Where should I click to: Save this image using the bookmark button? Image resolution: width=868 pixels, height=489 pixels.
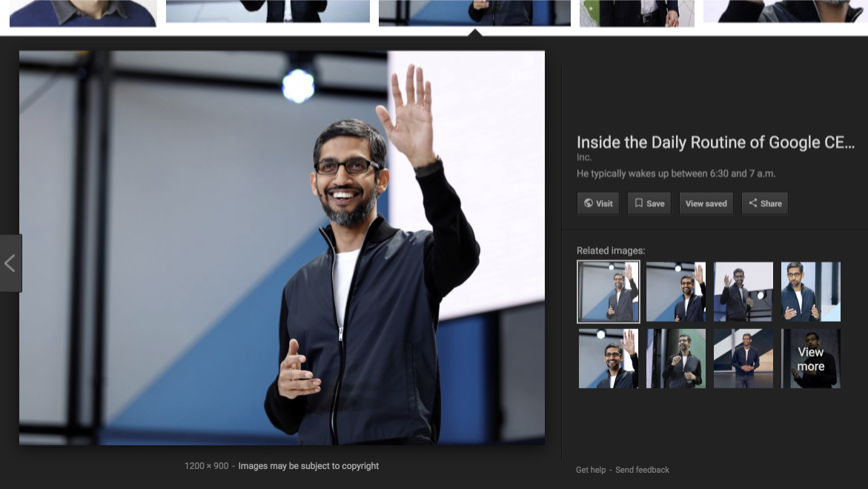[x=649, y=204]
